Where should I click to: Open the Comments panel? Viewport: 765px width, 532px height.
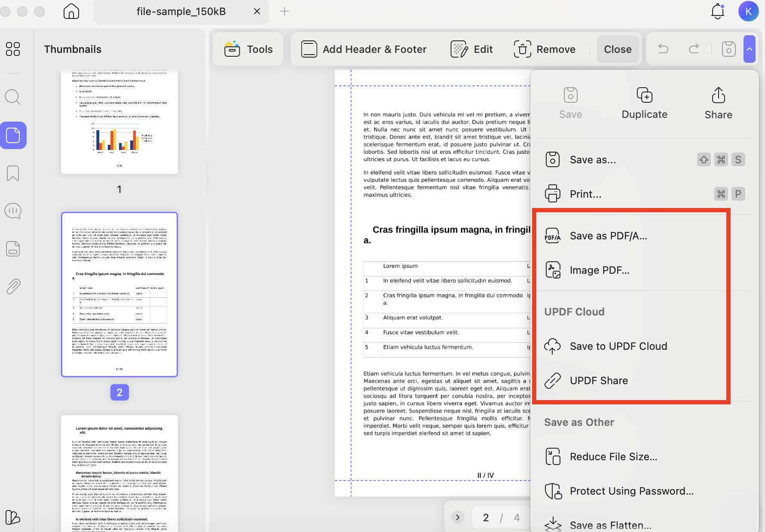coord(12,211)
